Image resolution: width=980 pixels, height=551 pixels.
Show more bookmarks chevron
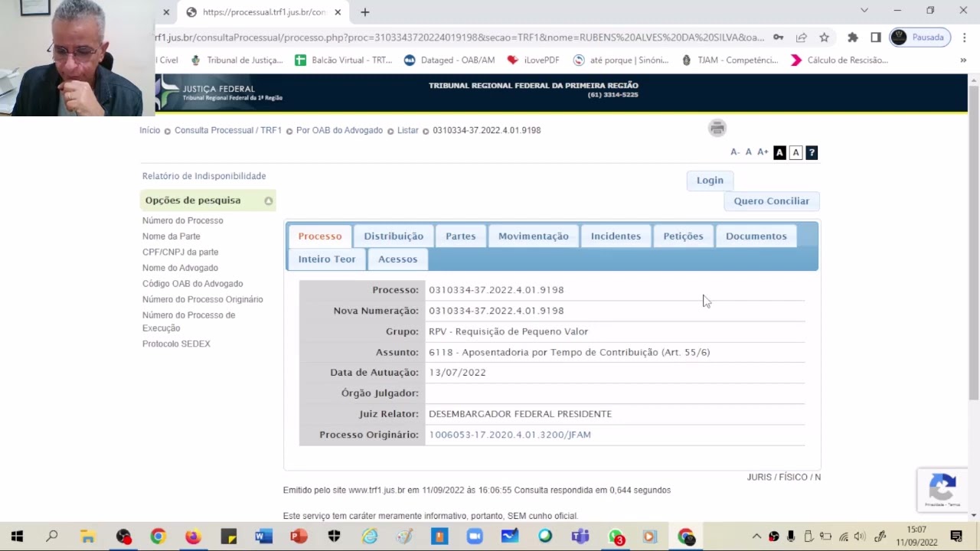coord(963,60)
